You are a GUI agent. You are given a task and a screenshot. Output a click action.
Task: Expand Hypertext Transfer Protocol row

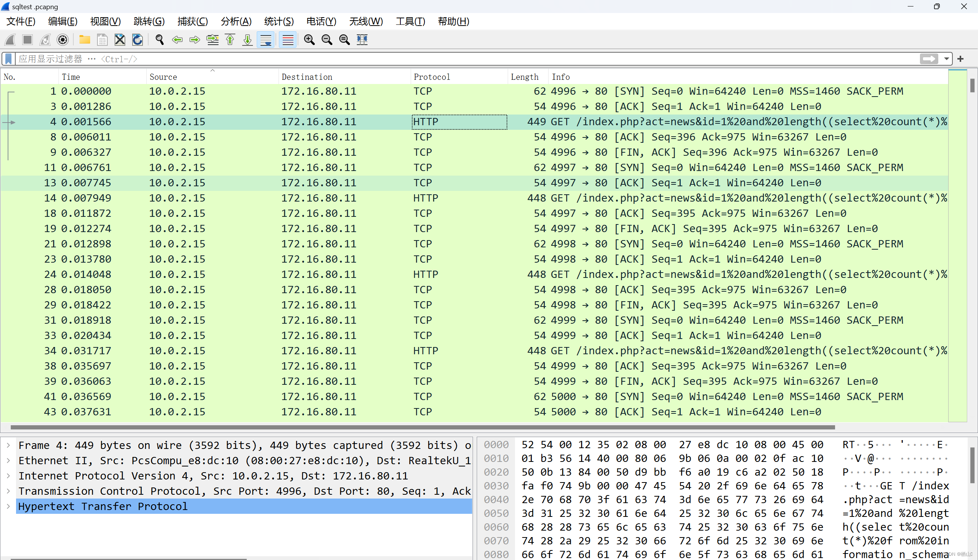8,507
